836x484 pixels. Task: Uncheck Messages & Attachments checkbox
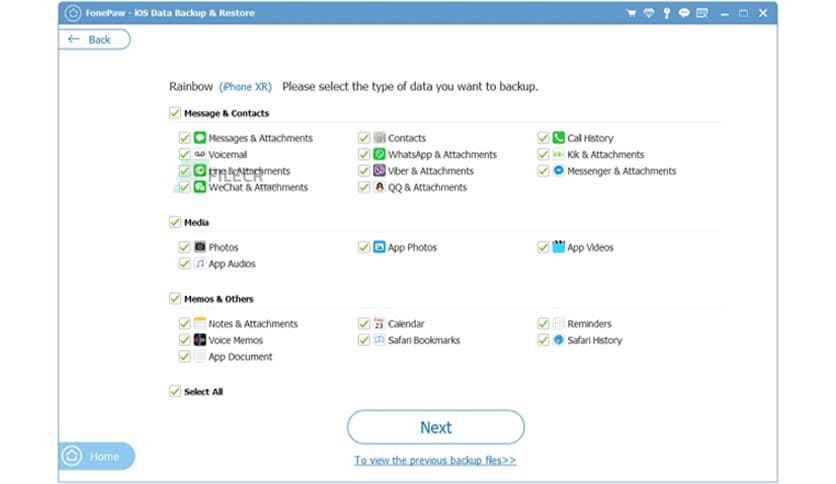(x=184, y=138)
